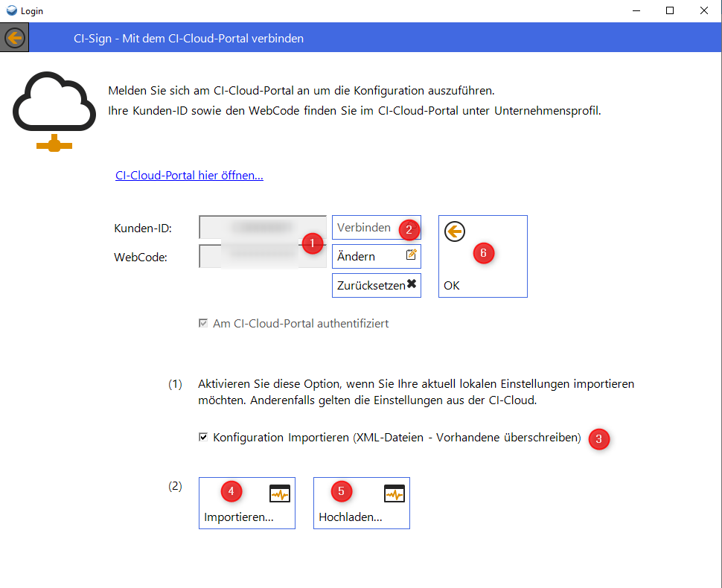This screenshot has width=722, height=588.
Task: Open the CI-Cloud-Portal hier öffnen link
Action: coord(188,175)
